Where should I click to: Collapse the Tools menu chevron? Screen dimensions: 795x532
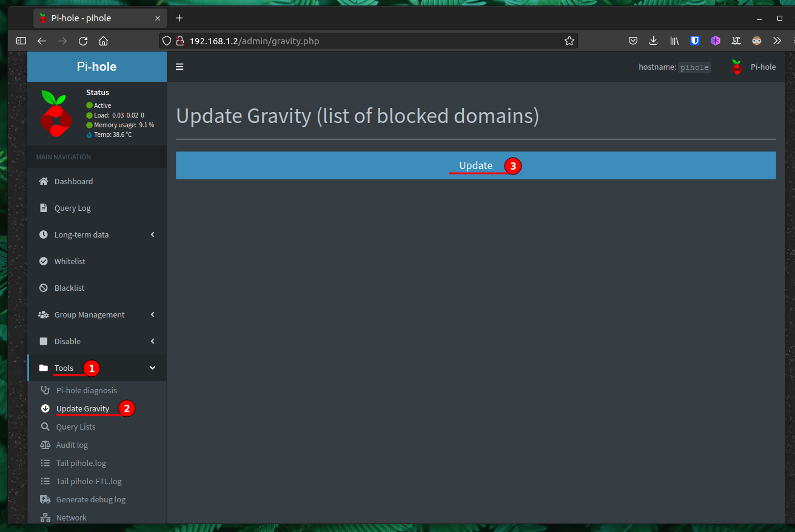[x=153, y=368]
